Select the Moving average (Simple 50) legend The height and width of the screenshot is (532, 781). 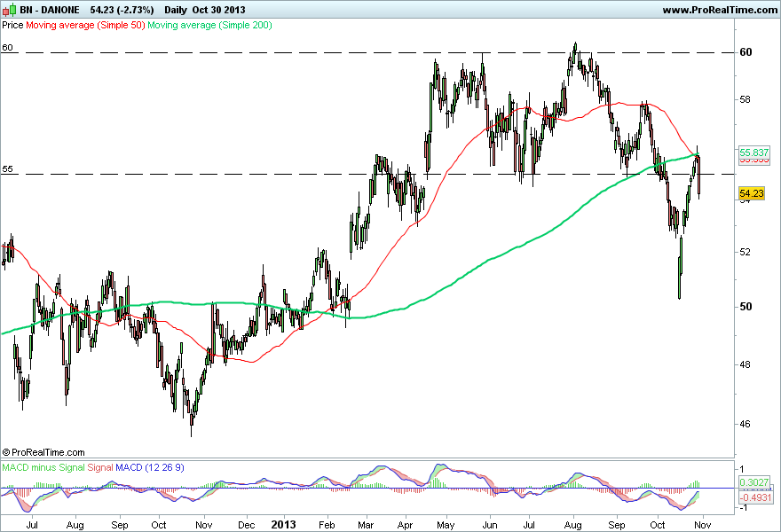point(85,25)
